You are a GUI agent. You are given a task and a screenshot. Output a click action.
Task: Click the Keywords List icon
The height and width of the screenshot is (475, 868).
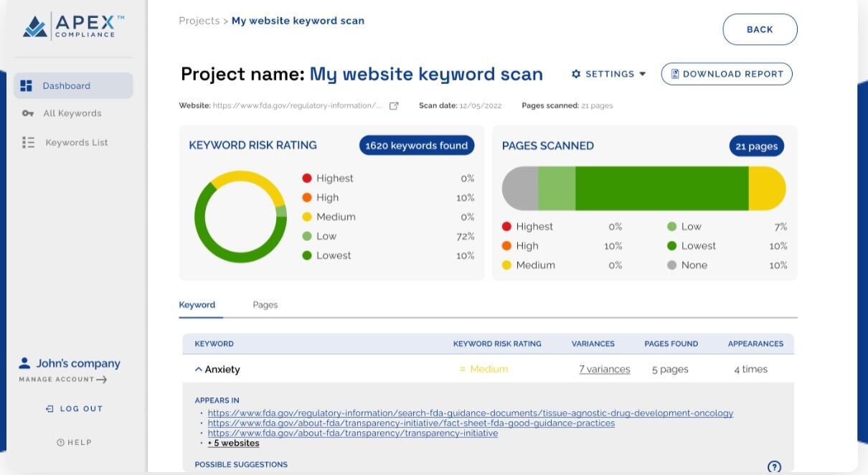coord(27,142)
